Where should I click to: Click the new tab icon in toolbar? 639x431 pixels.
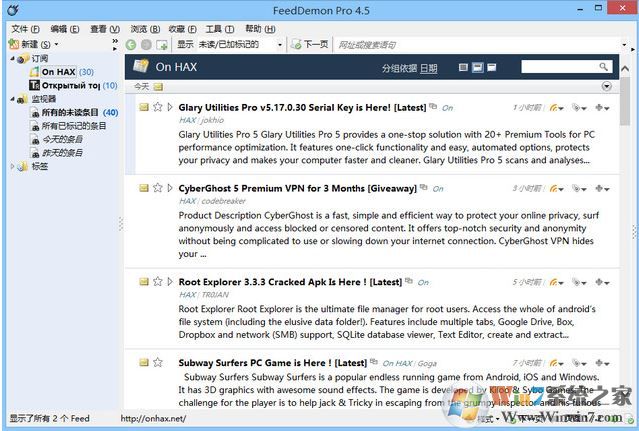point(162,45)
